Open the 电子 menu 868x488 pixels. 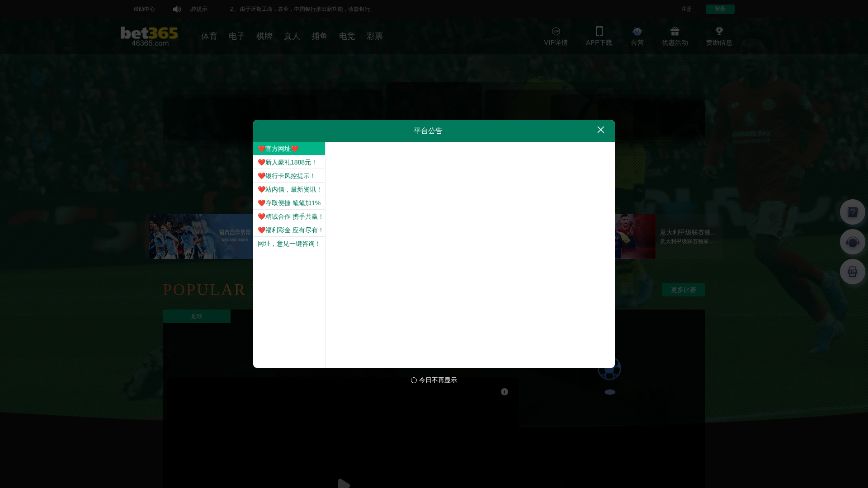pos(236,36)
